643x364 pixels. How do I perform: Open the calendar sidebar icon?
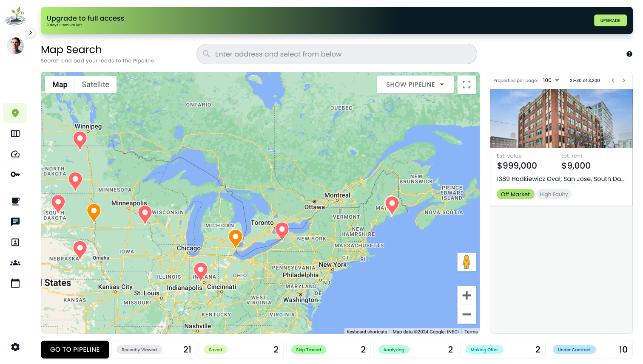pyautogui.click(x=15, y=283)
